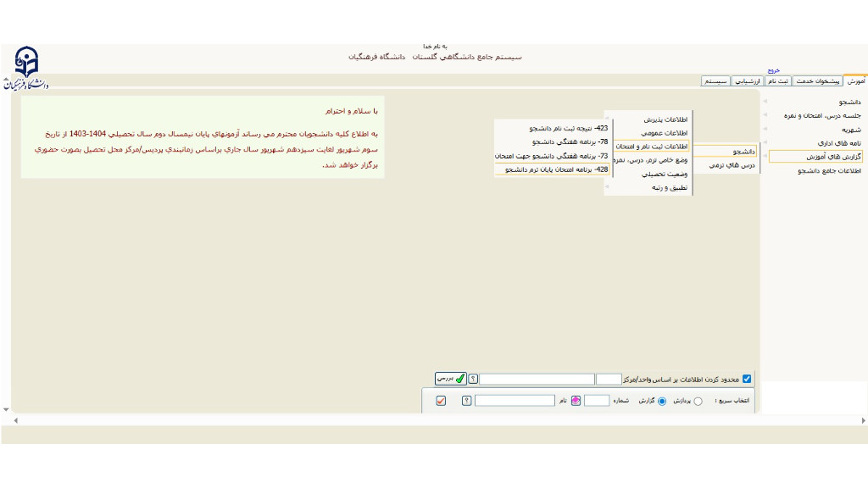Click the red checkmark quick-select icon
The height and width of the screenshot is (488, 868).
tap(440, 400)
